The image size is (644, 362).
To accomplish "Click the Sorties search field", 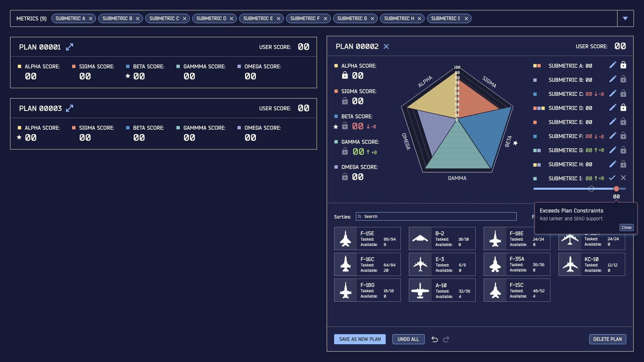I will click(x=436, y=217).
